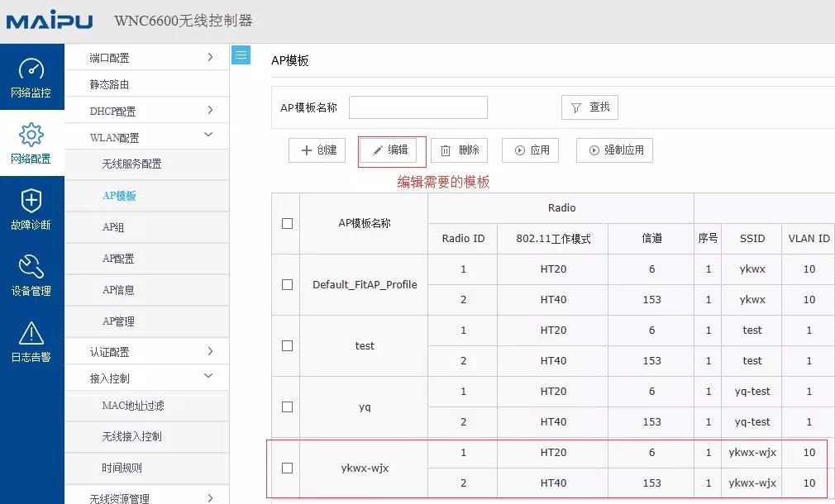835x504 pixels.
Task: Open the 故障诊断 shield icon
Action: pos(31,201)
